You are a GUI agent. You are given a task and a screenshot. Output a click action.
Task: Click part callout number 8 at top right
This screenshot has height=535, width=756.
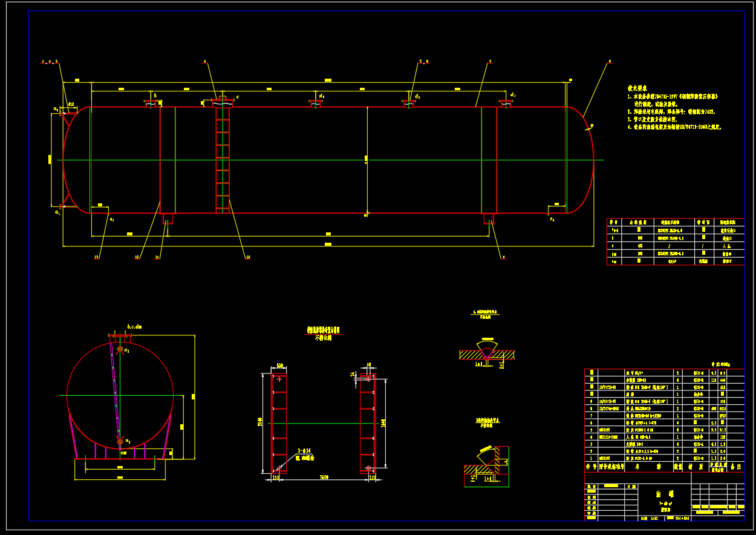point(609,61)
